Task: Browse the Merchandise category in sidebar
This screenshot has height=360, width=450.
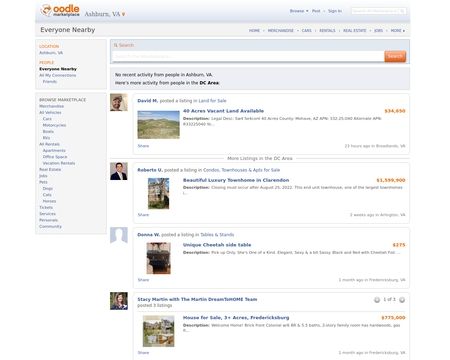Action: pos(51,106)
